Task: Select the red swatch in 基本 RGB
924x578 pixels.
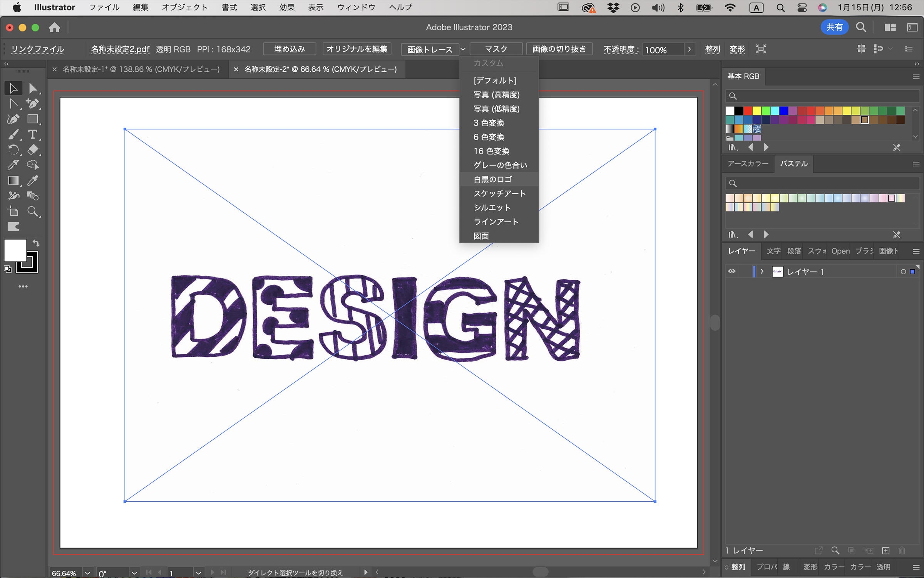Action: tap(748, 111)
